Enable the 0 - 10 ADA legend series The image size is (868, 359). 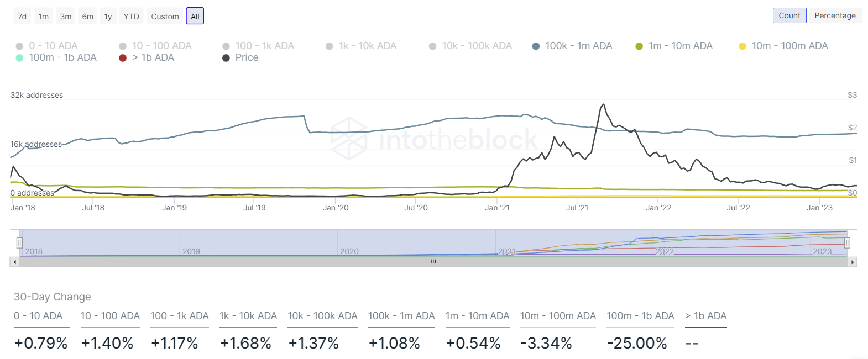click(20, 46)
